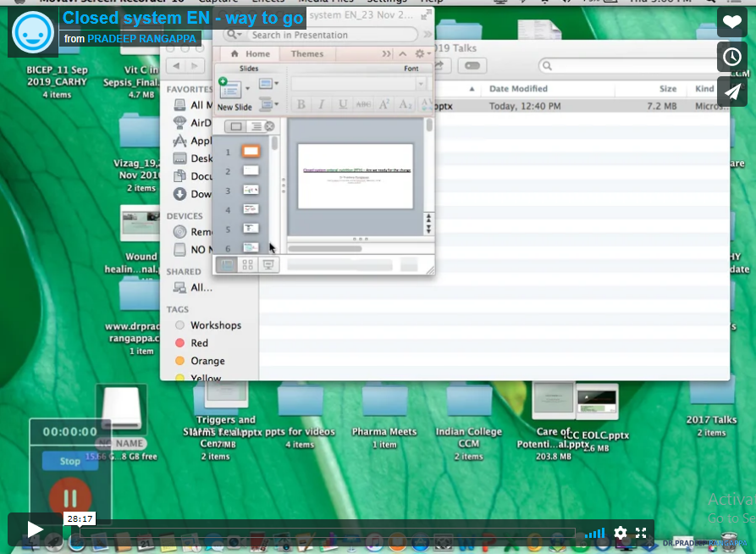Add video to Watch Later

tap(731, 57)
